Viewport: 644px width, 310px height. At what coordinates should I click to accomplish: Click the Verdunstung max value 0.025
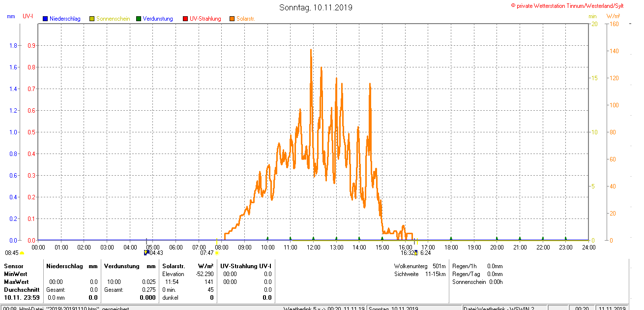click(149, 282)
